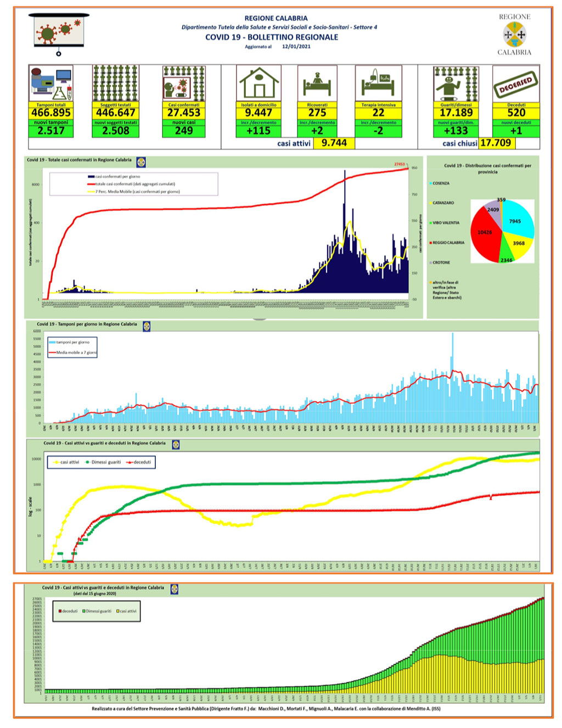562x728 pixels.
Task: Click the nuovi casi value 249
Action: pyautogui.click(x=184, y=131)
